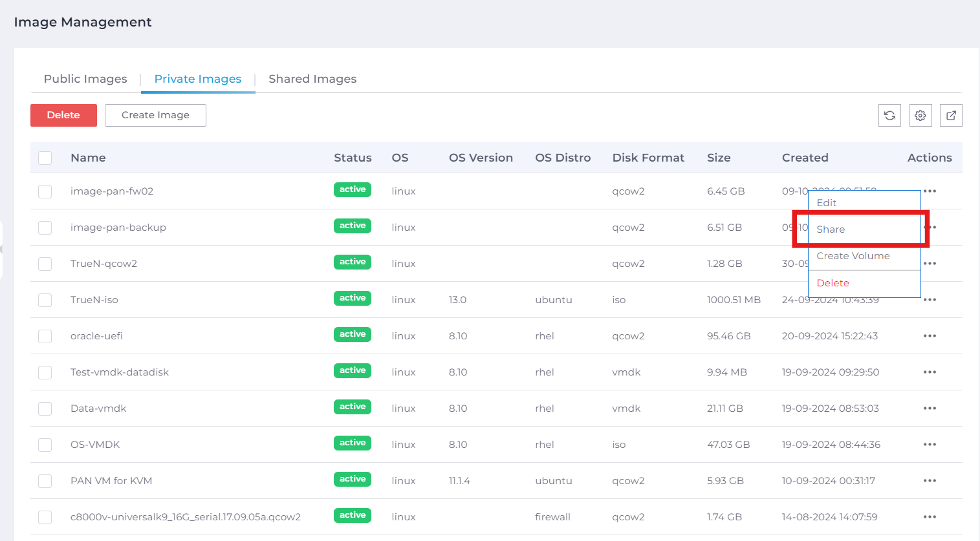Switch to the Shared Images tab
Image resolution: width=980 pixels, height=541 pixels.
coord(312,79)
